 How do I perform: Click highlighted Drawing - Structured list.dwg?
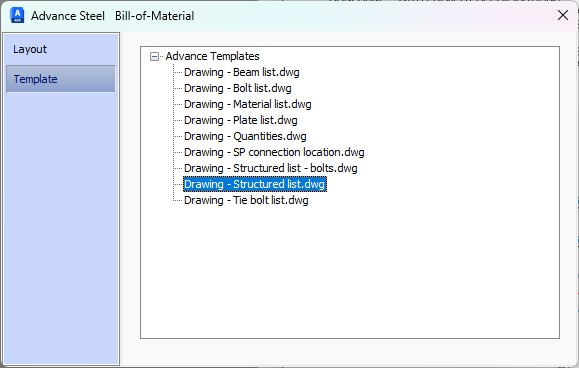pos(255,184)
